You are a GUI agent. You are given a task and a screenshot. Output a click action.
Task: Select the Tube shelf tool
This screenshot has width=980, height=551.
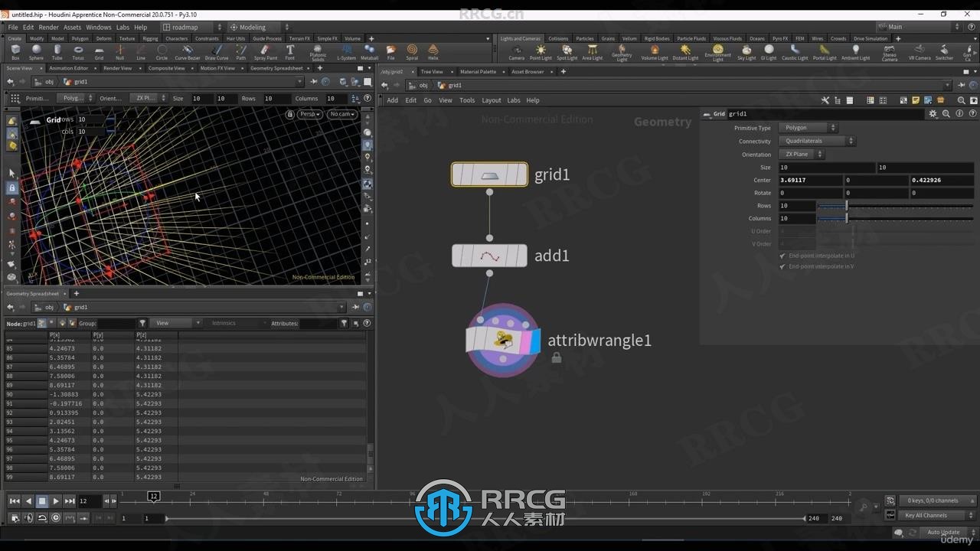pyautogui.click(x=57, y=52)
